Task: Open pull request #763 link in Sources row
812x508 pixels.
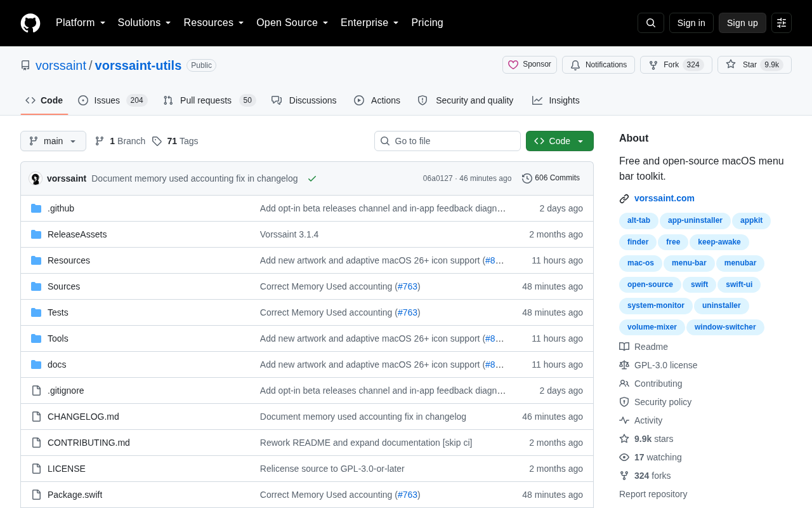Action: click(408, 286)
